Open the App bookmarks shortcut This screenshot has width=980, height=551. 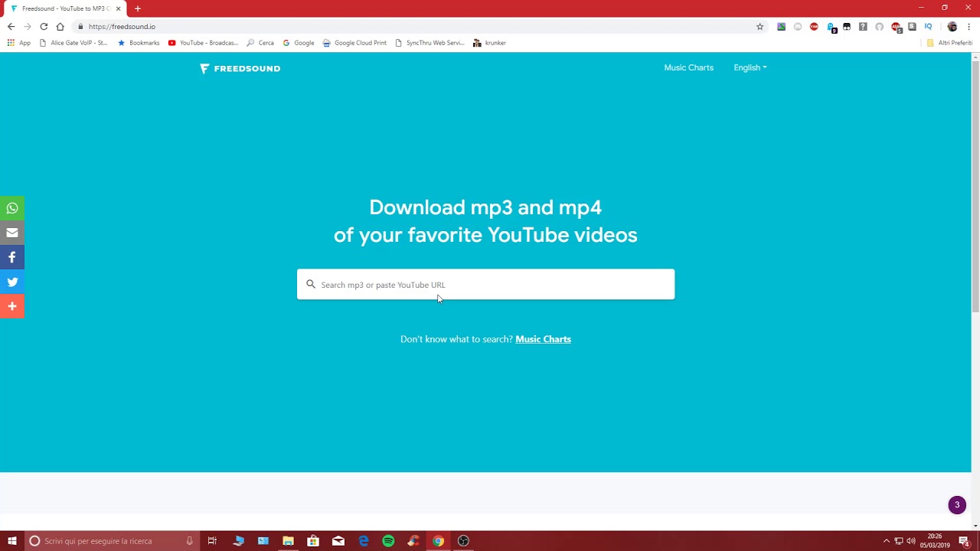tap(19, 43)
